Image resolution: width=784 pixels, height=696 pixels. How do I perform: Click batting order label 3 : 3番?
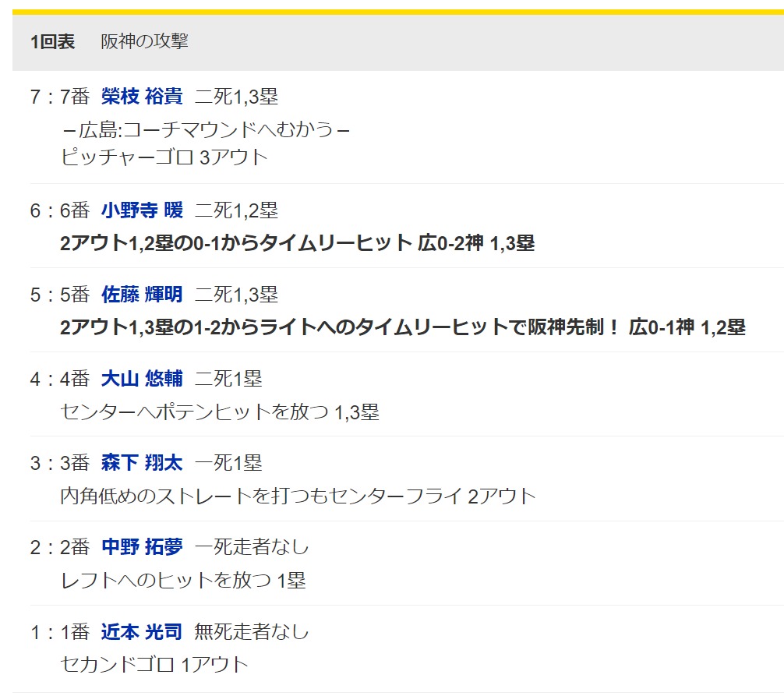[60, 462]
